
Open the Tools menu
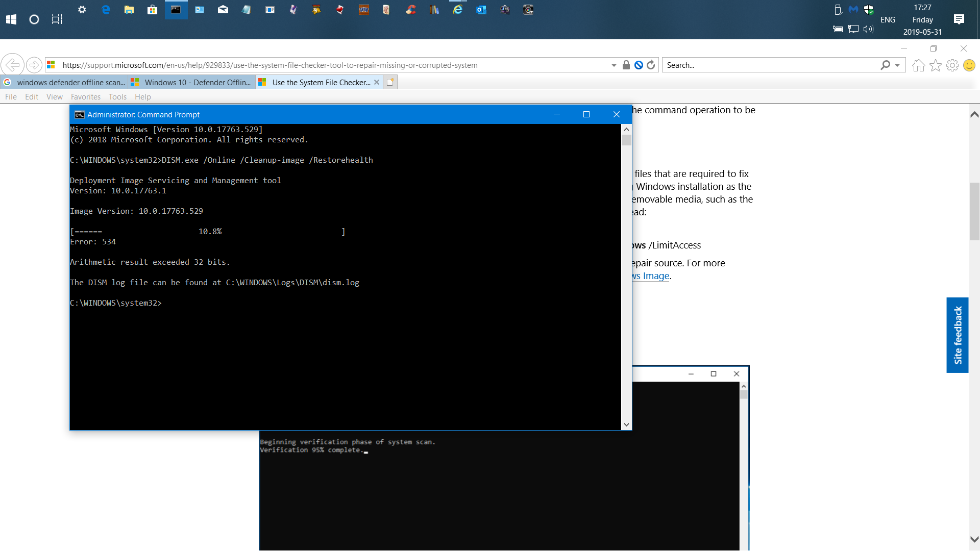pos(117,97)
